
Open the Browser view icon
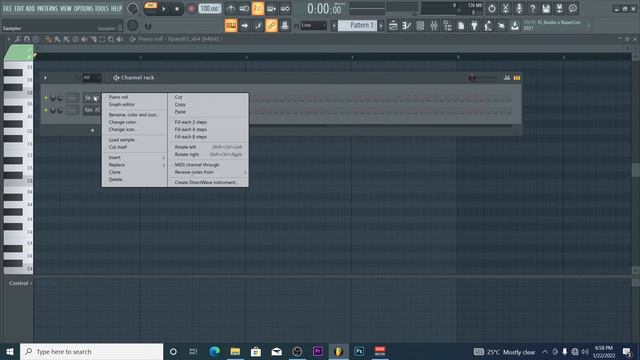[x=447, y=26]
